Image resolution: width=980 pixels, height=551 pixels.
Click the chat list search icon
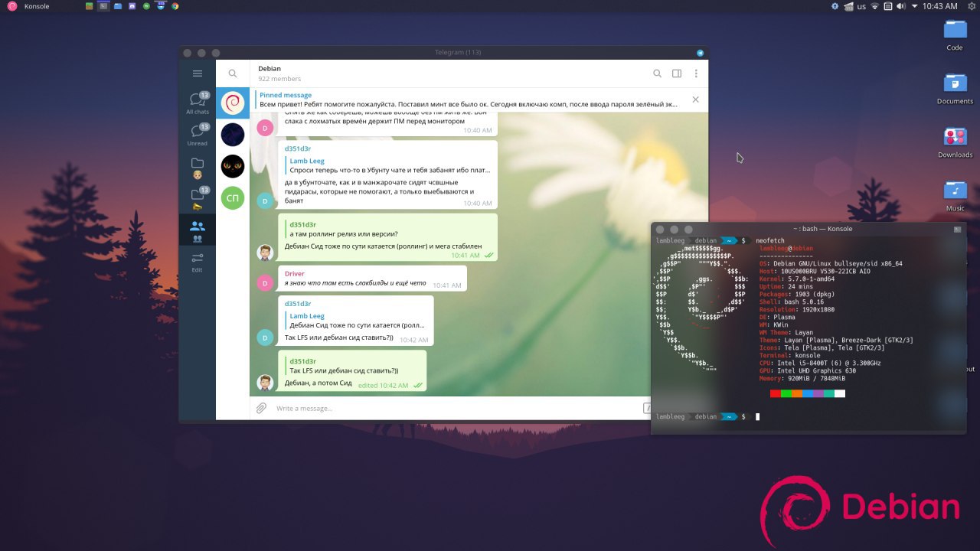pyautogui.click(x=233, y=73)
